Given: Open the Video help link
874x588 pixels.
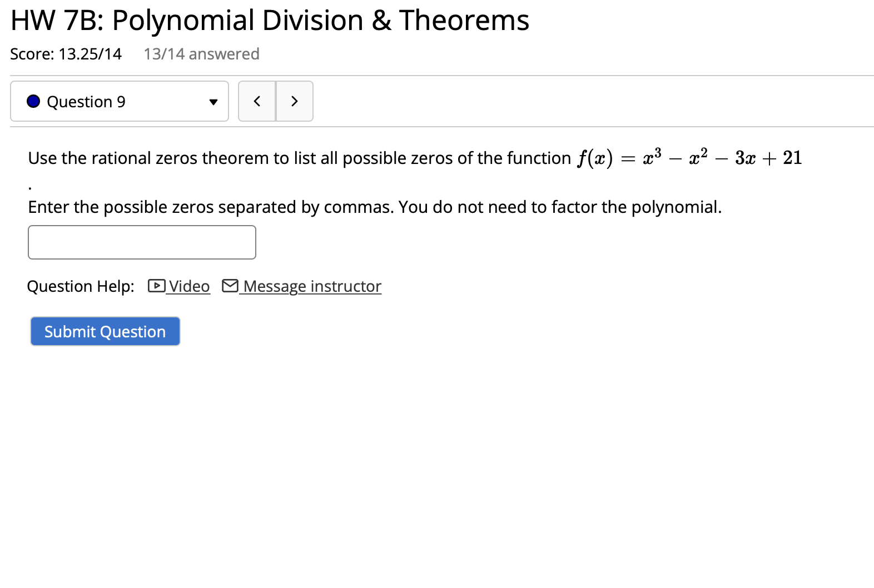Looking at the screenshot, I should point(188,286).
